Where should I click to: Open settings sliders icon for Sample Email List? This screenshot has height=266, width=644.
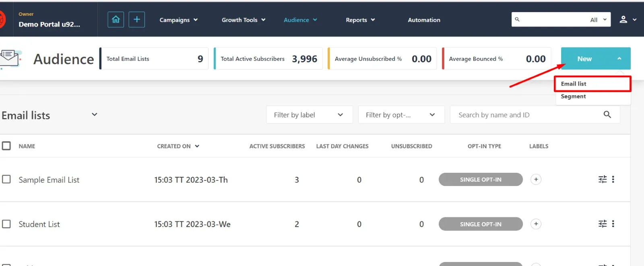tap(603, 179)
